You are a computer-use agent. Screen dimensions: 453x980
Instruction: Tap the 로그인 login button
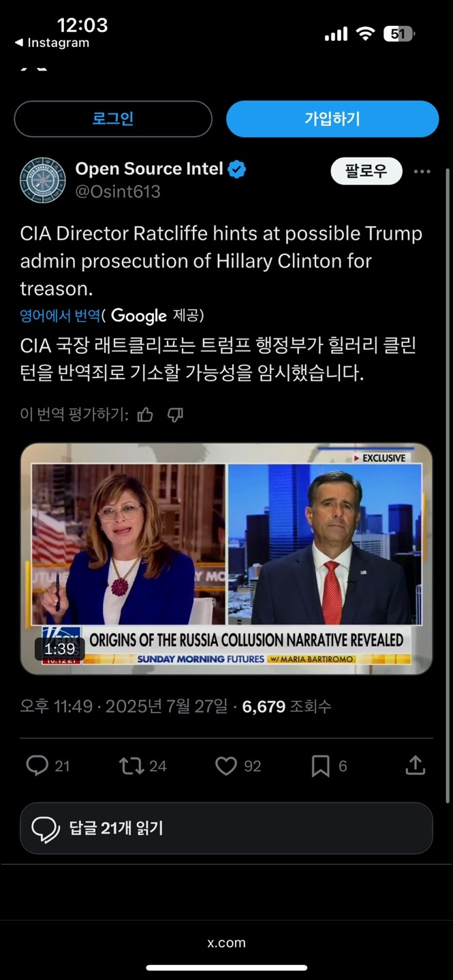[113, 119]
